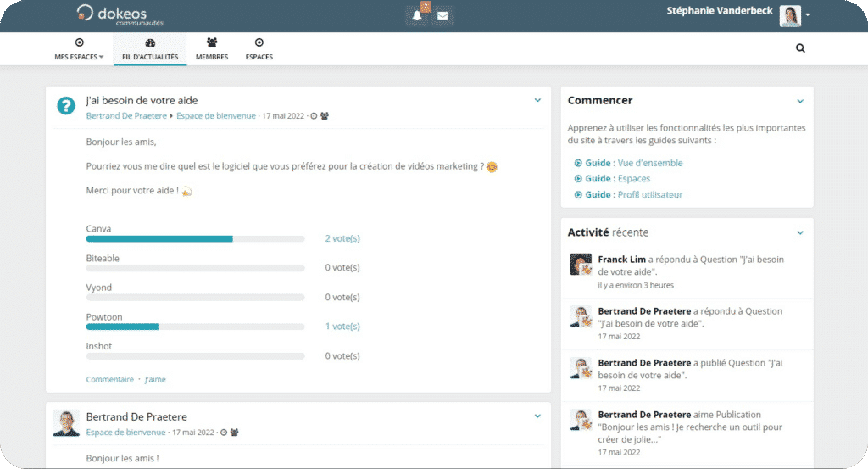Click the Espaces circle icon
The image size is (868, 469).
pos(259,42)
